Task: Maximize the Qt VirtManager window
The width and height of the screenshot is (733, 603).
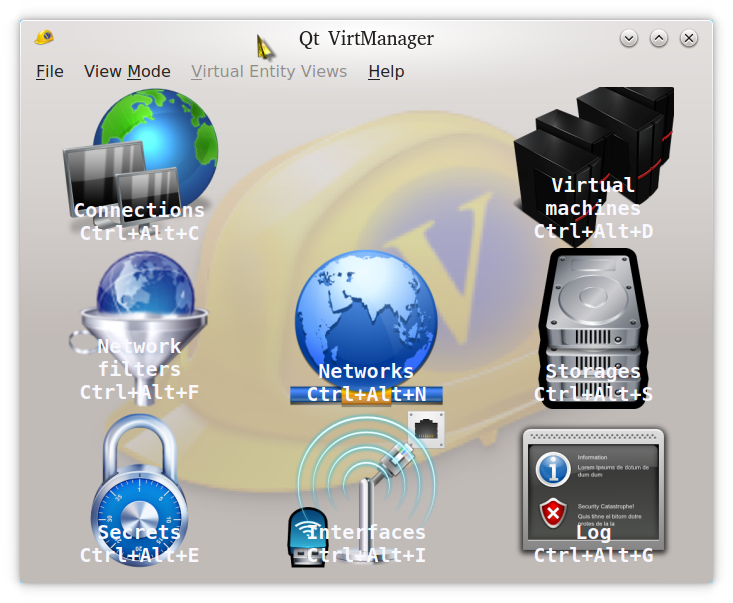Action: pos(659,38)
